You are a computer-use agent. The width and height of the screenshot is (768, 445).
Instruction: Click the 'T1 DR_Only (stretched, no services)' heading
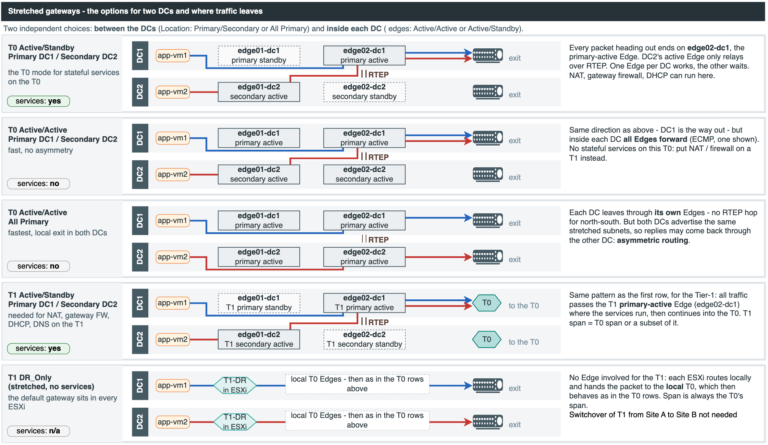coord(51,382)
